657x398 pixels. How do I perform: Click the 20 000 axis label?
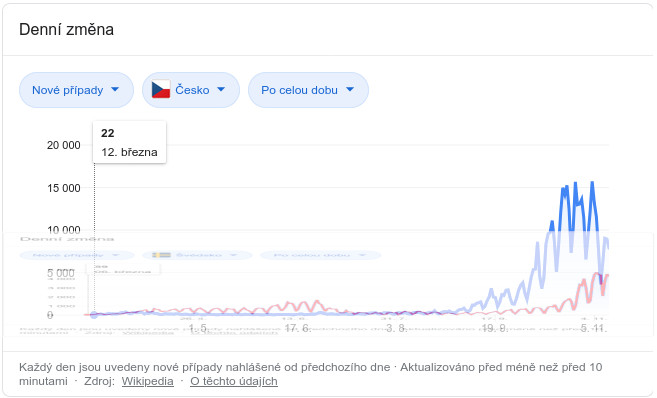(x=64, y=145)
